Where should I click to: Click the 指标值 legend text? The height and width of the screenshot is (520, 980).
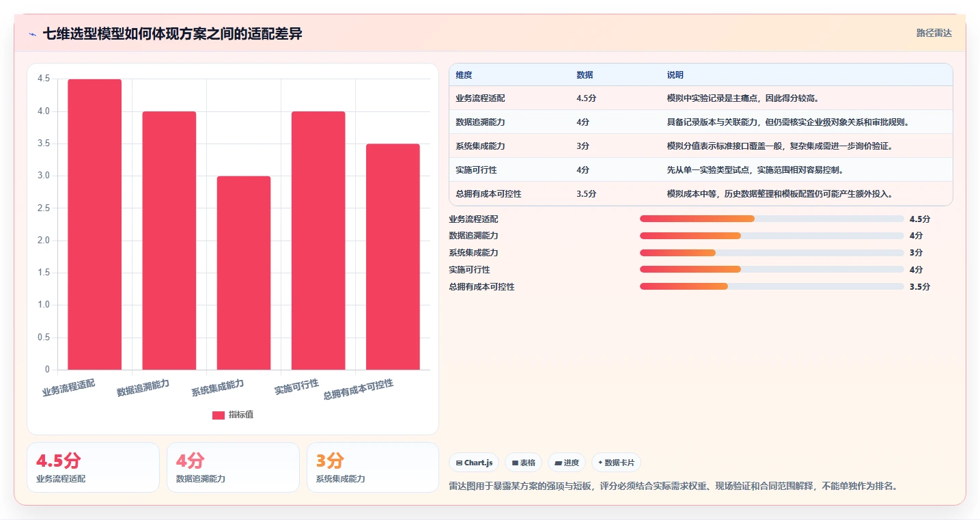(x=241, y=415)
